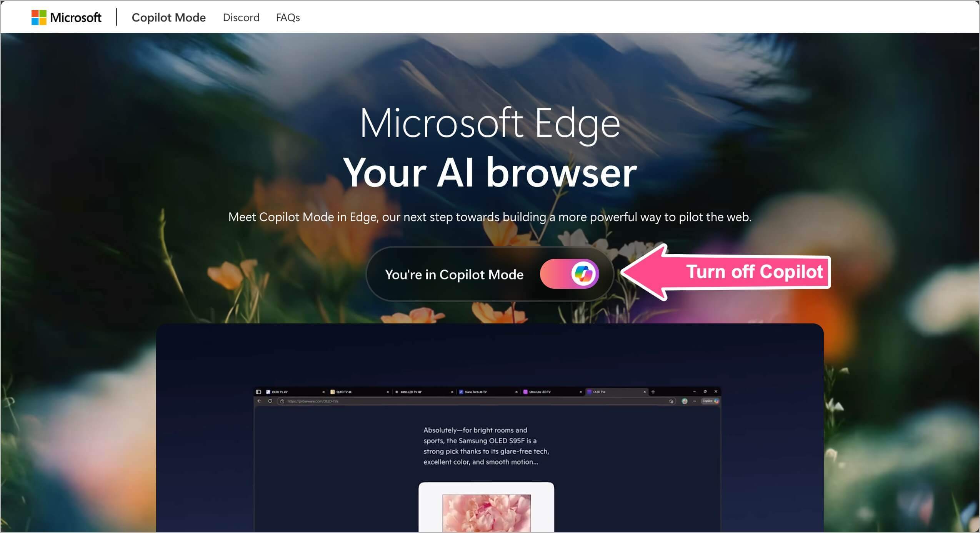This screenshot has height=533, width=980.
Task: Click the Copilot button in demo browser toolbar
Action: [710, 401]
